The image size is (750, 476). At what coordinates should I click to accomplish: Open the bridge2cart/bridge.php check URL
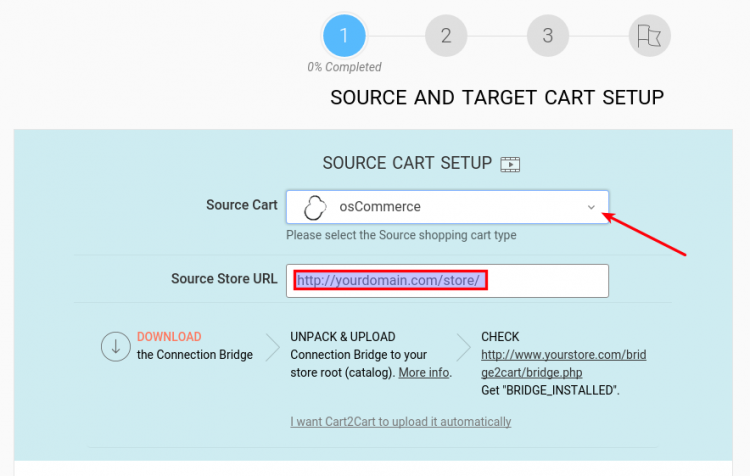click(x=563, y=364)
